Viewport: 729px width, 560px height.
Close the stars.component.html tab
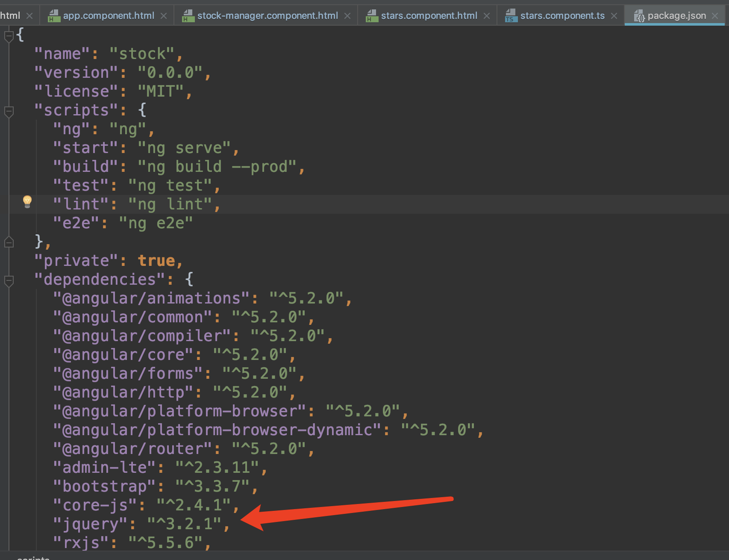pyautogui.click(x=487, y=16)
